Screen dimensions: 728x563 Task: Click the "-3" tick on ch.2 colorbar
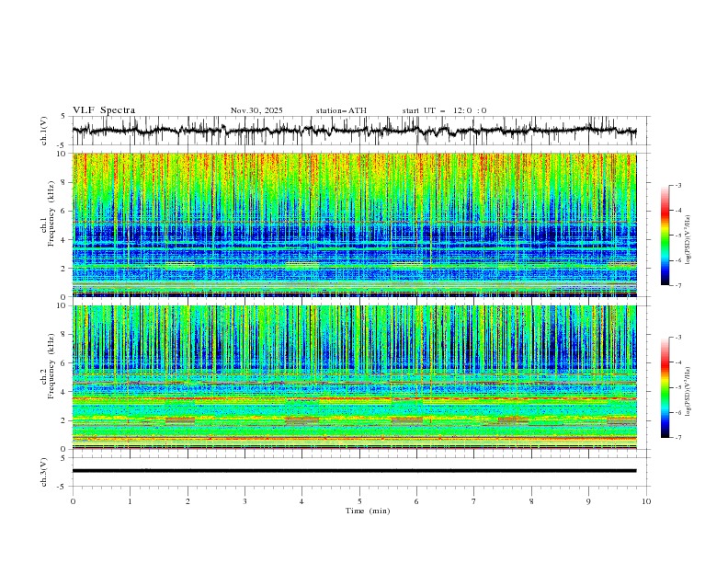pos(678,338)
